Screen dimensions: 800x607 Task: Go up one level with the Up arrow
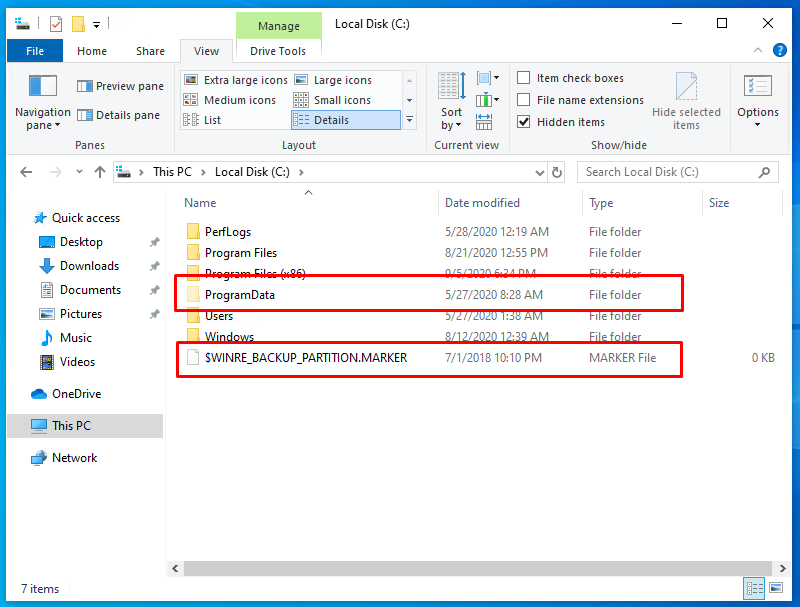pyautogui.click(x=99, y=172)
